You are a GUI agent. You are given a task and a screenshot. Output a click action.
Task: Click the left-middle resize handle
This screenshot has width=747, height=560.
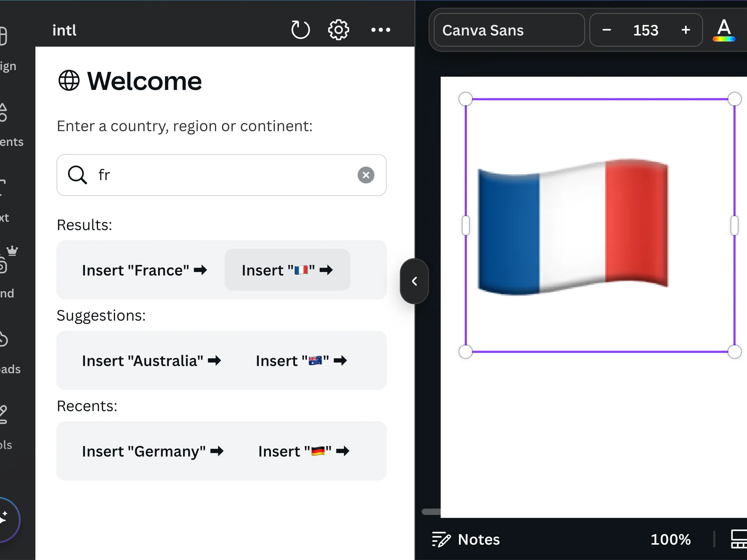click(465, 226)
